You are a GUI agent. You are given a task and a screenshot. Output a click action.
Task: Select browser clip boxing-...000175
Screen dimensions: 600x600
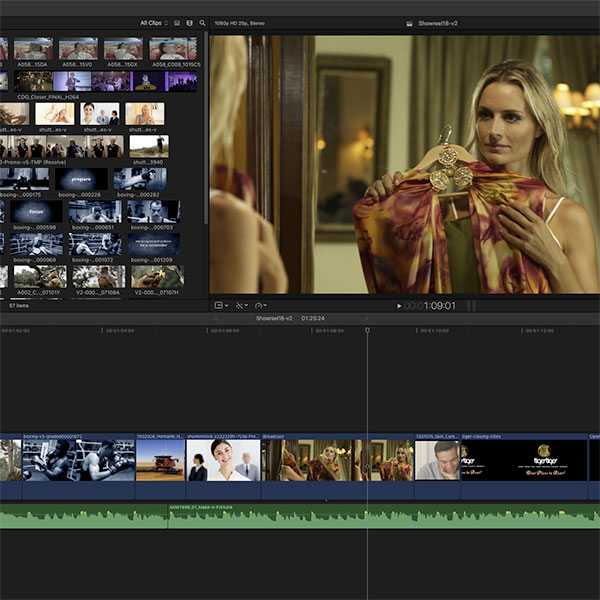[24, 179]
